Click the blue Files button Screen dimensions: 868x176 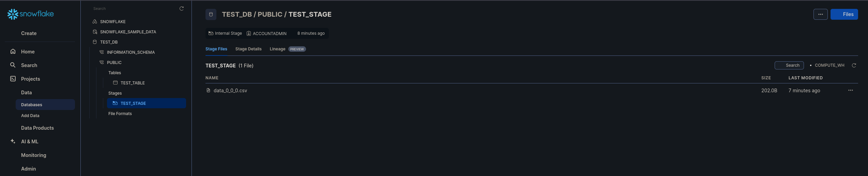click(x=844, y=14)
